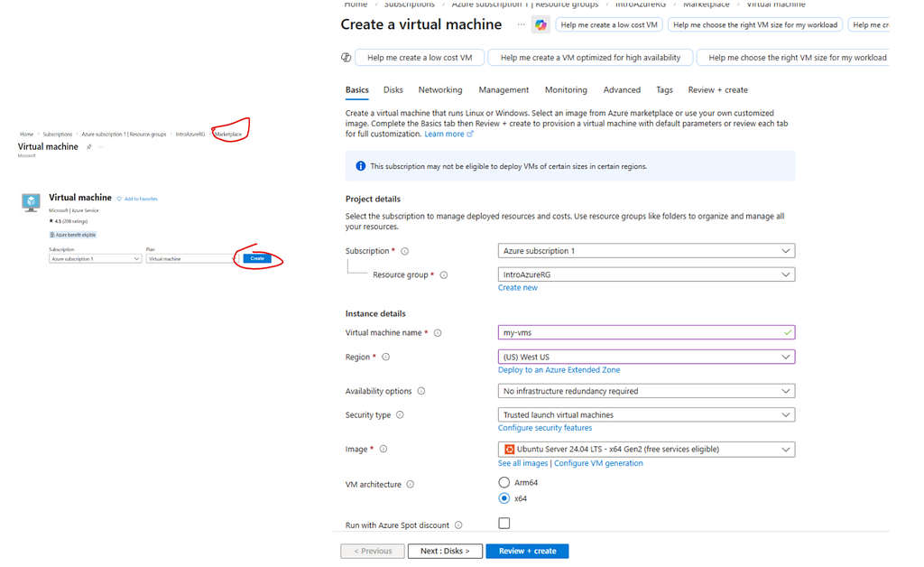Image resolution: width=924 pixels, height=567 pixels.
Task: Open the Learn more link
Action: click(x=444, y=134)
